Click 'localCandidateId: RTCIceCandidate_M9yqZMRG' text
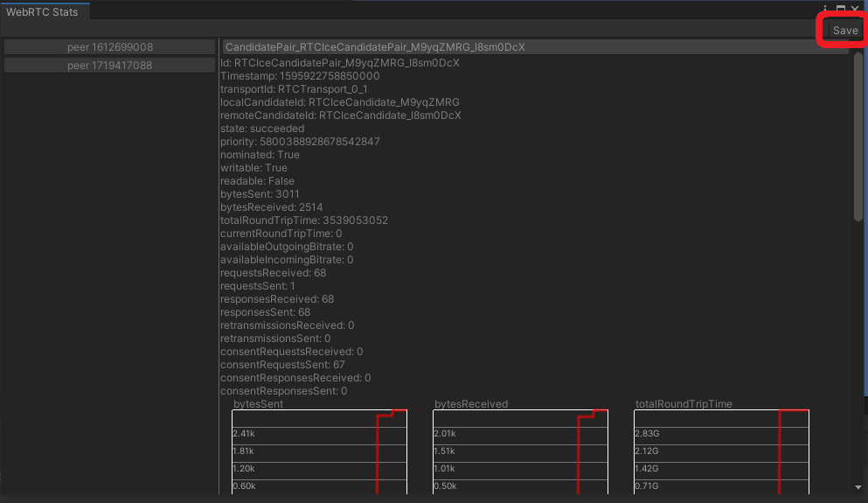868x503 pixels. click(340, 102)
